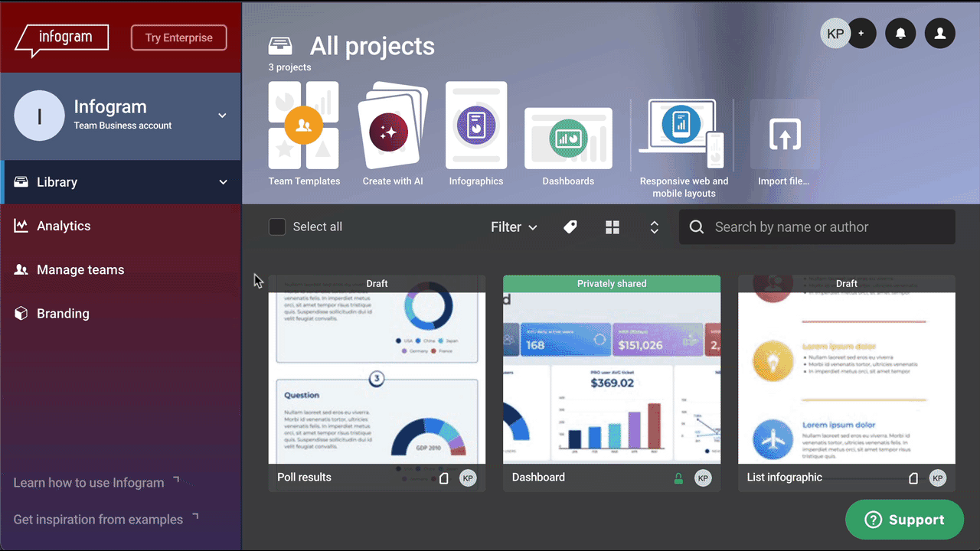The width and height of the screenshot is (980, 551).
Task: Click the Infogram logo
Action: click(x=62, y=41)
